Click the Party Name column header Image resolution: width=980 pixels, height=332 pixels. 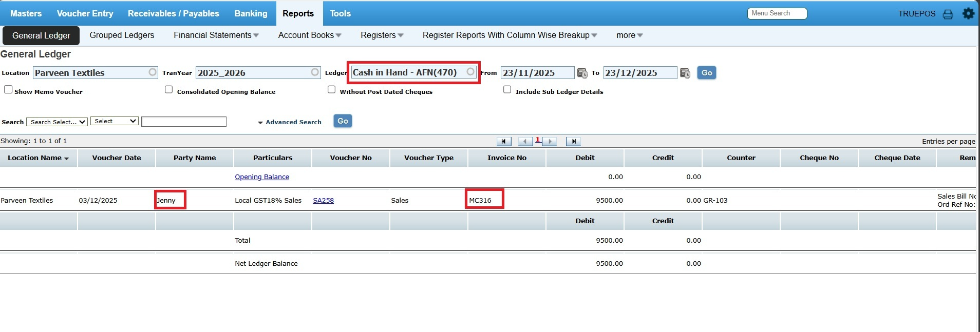click(x=195, y=158)
